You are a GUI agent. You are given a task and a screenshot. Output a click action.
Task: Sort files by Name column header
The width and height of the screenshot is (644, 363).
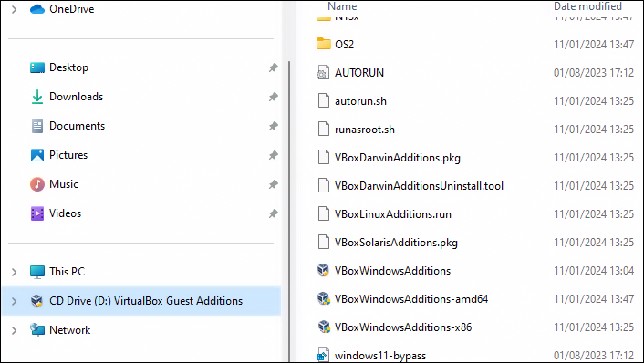342,6
